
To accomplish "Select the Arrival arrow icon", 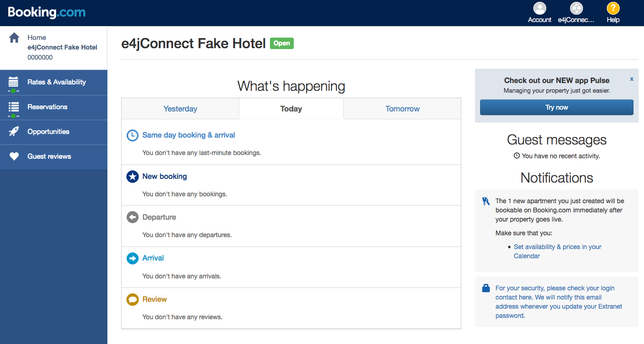I will pos(132,258).
